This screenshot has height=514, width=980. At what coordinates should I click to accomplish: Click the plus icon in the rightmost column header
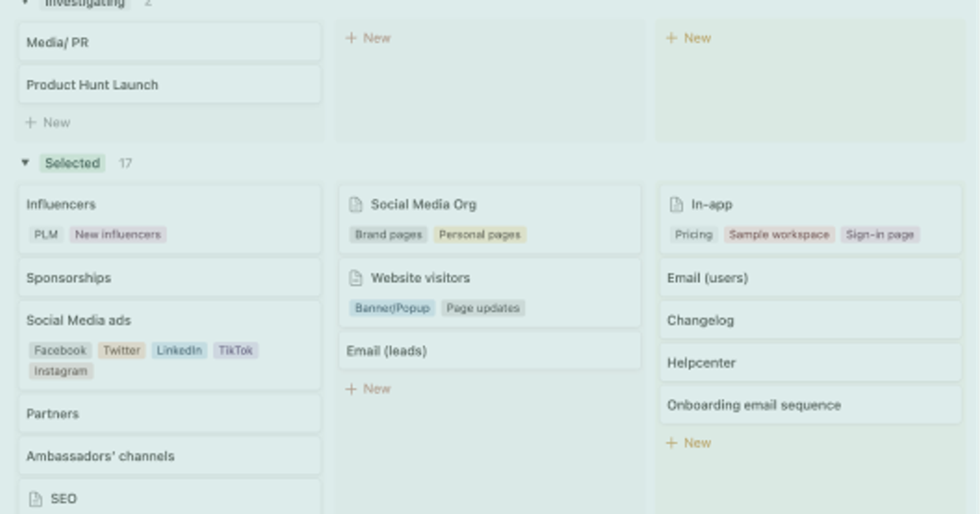[x=672, y=38]
